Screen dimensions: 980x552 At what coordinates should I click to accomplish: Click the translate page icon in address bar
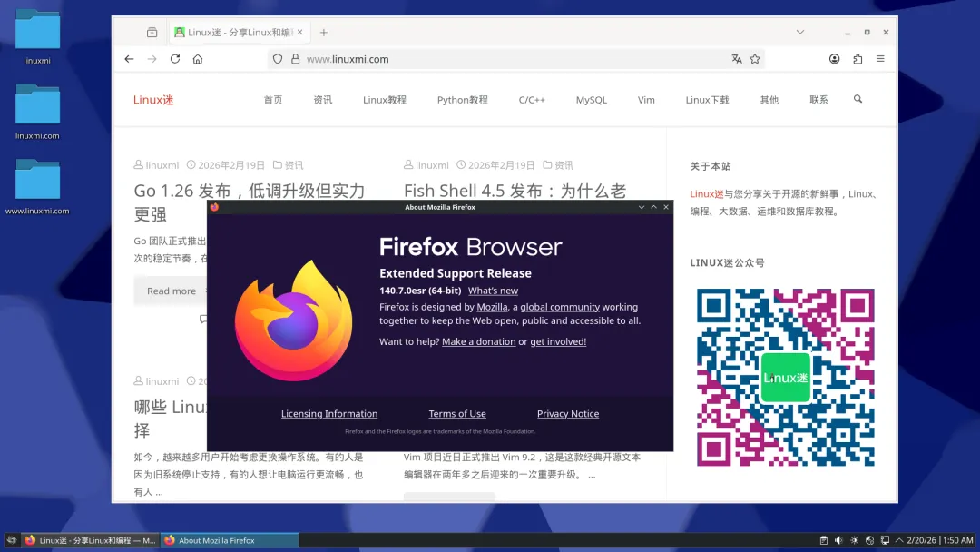pyautogui.click(x=737, y=59)
